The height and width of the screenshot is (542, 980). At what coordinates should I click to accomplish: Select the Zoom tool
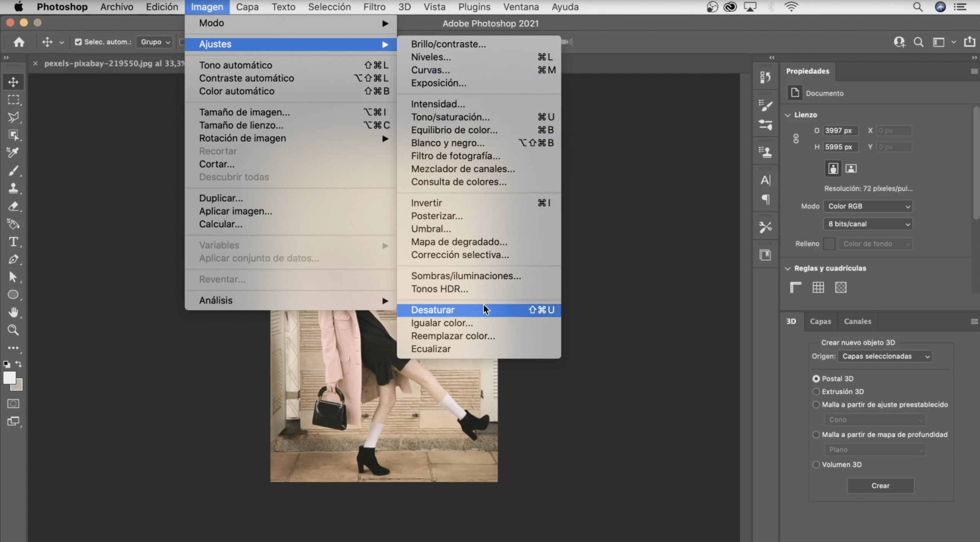(13, 330)
